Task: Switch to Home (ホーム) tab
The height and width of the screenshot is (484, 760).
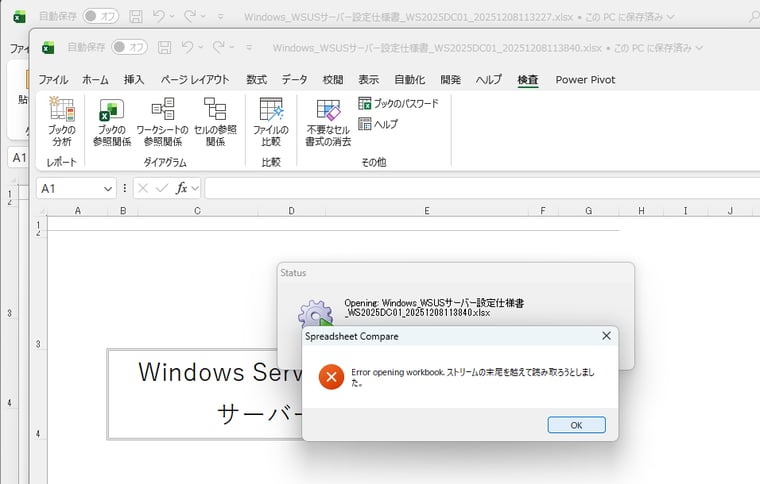Action: [x=95, y=79]
